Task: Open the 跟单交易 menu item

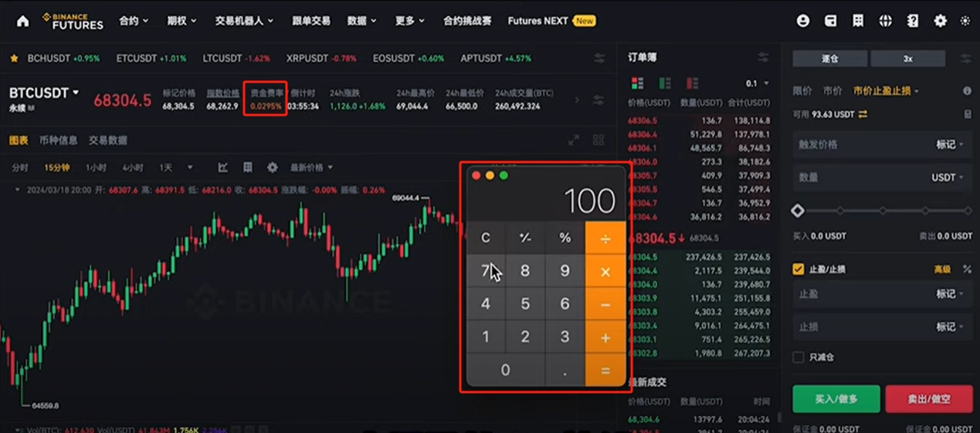Action: point(310,21)
